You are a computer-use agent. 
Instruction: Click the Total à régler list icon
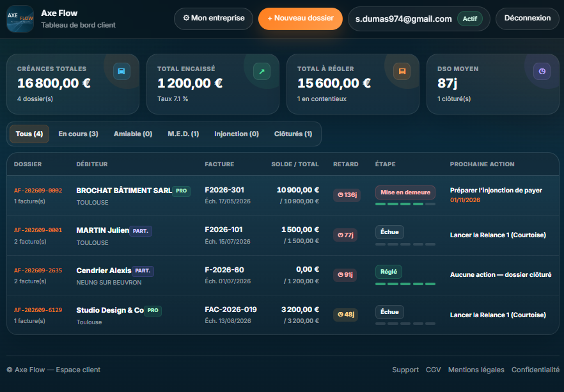pyautogui.click(x=402, y=71)
